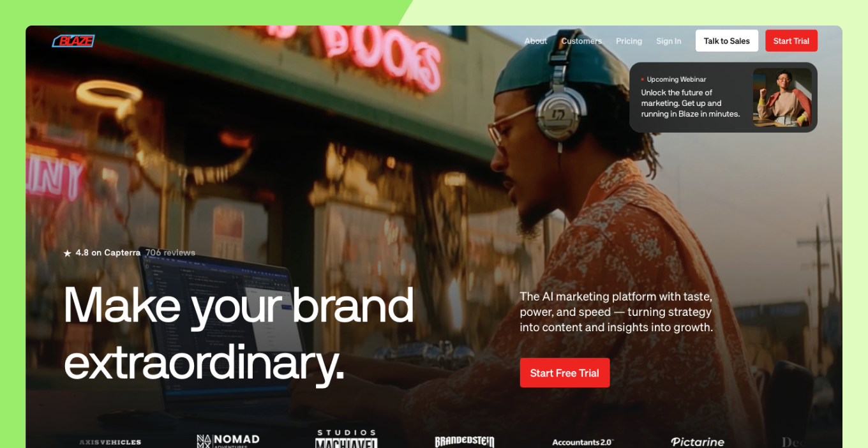Click the red Start Trial button

point(791,41)
